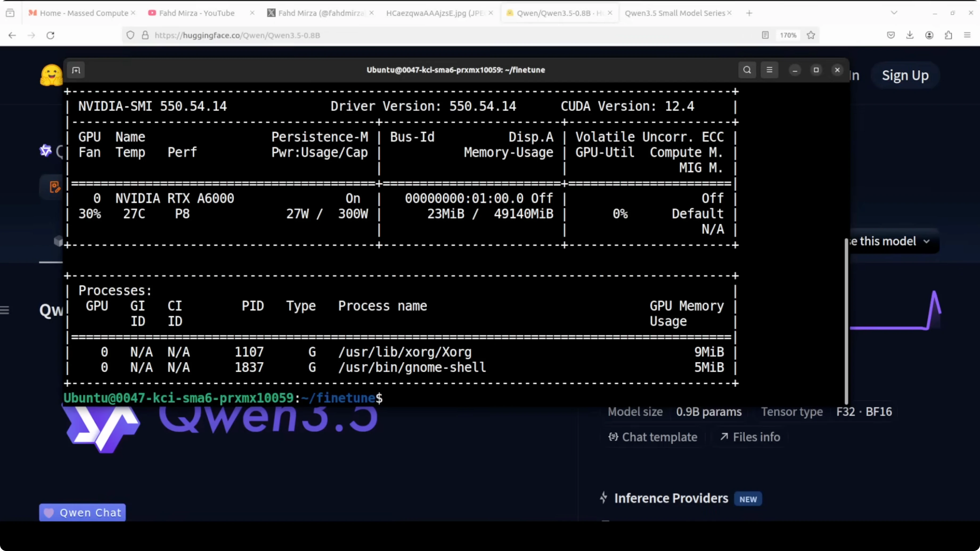Screen dimensions: 980x551
Task: Open the Firefox account icon
Action: tap(929, 35)
